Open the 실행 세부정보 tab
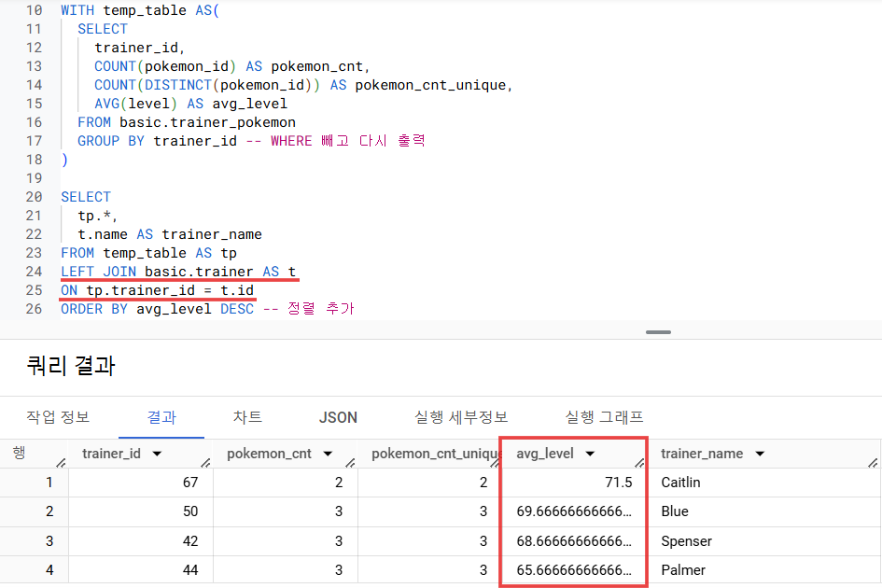 pos(461,417)
